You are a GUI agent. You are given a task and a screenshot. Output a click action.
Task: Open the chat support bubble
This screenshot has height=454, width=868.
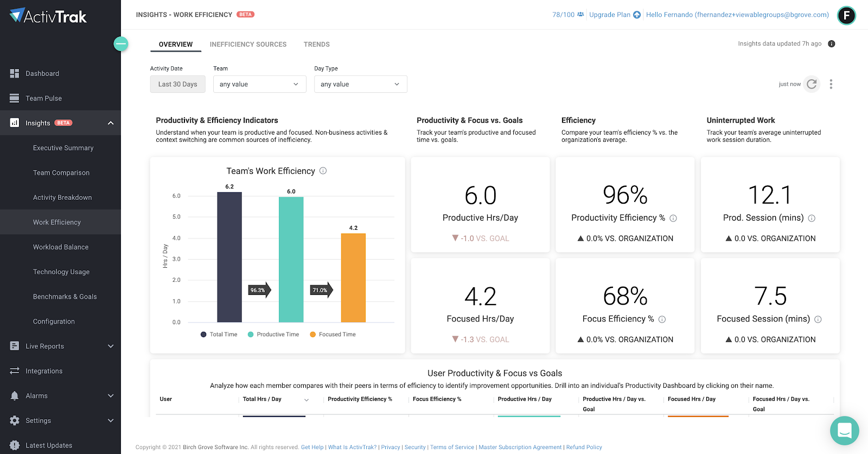(844, 431)
